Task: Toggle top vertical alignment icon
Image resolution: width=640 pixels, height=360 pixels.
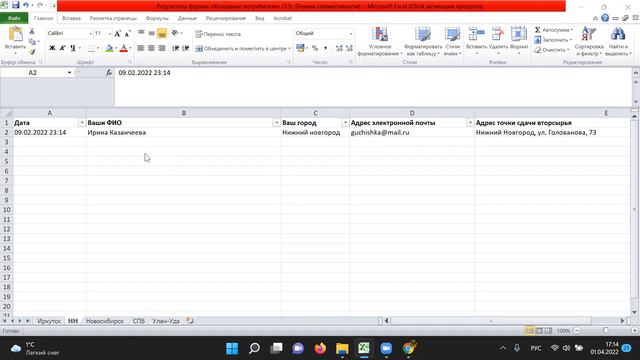Action: pos(141,33)
